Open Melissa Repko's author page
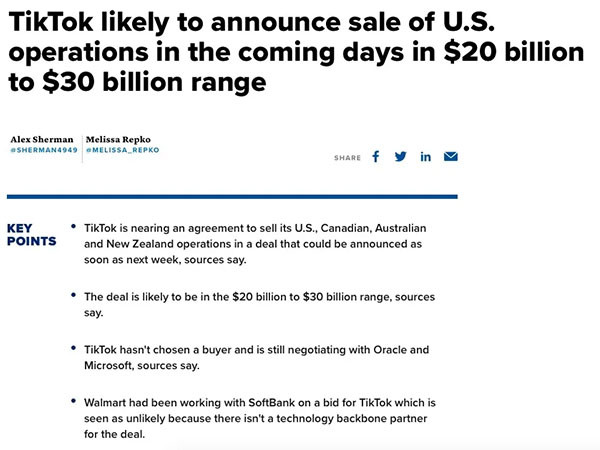600x450 pixels. coord(122,139)
